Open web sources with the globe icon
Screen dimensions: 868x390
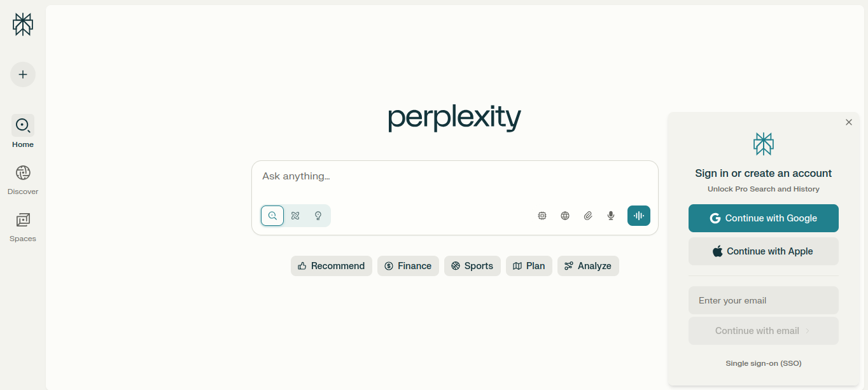click(x=564, y=216)
